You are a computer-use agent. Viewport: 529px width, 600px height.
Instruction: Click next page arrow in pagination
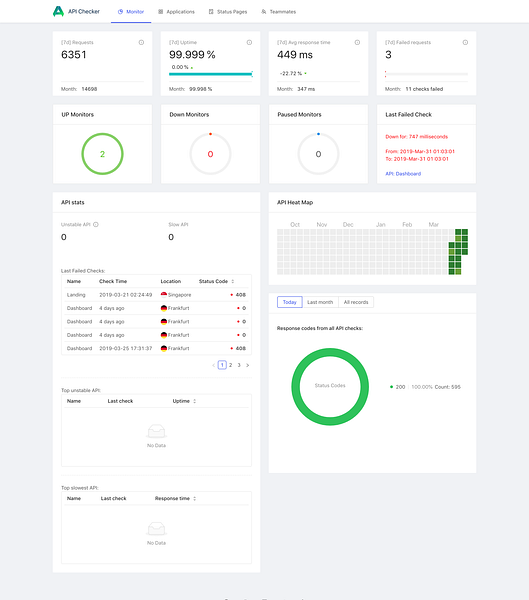pyautogui.click(x=248, y=365)
